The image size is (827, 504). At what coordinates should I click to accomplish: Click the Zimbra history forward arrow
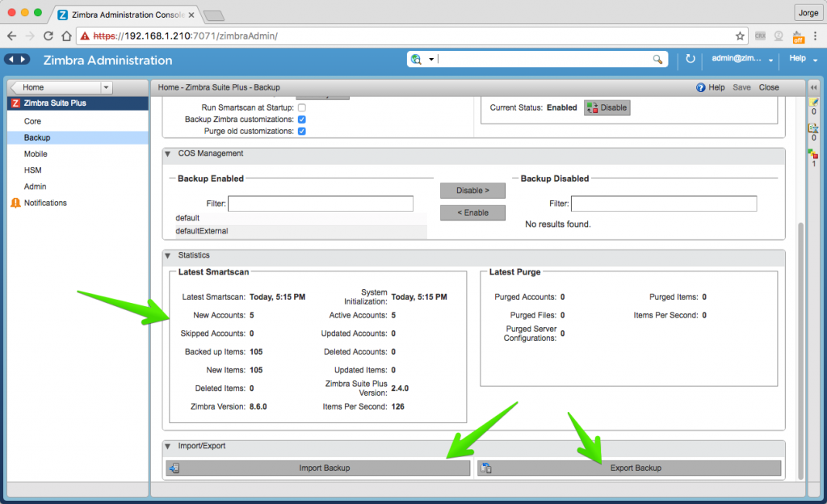[23, 59]
